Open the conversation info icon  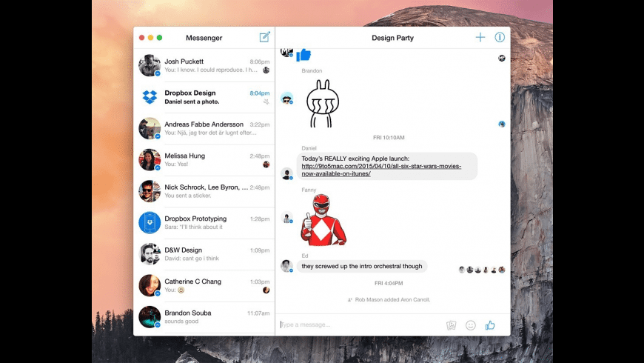[x=500, y=37]
